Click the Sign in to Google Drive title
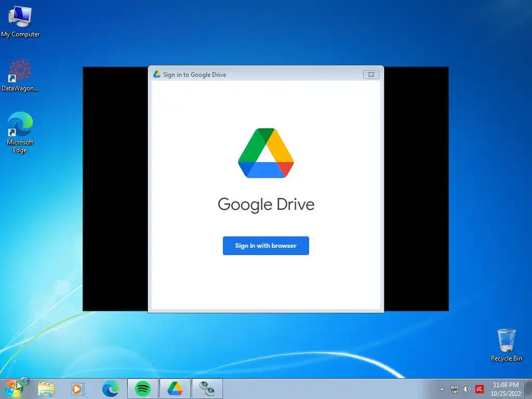The image size is (532, 399). 194,75
